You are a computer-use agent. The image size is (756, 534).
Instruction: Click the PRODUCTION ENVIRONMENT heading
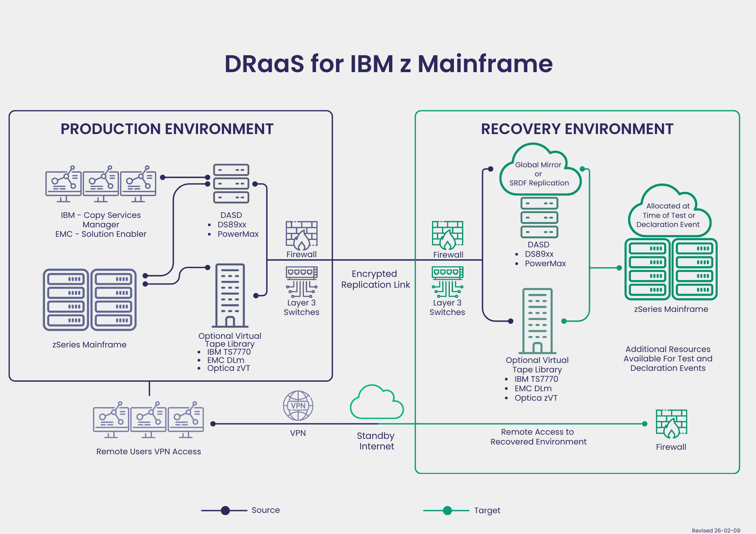point(167,129)
